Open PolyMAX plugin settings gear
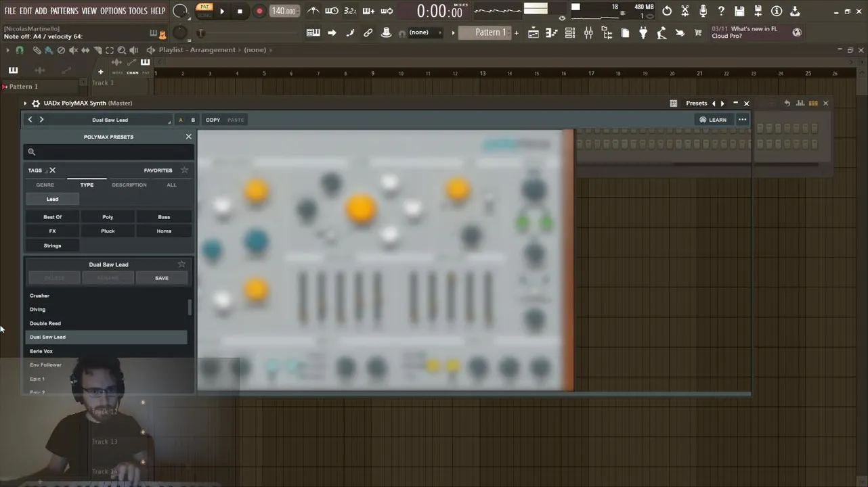This screenshot has width=868, height=487. 36,103
